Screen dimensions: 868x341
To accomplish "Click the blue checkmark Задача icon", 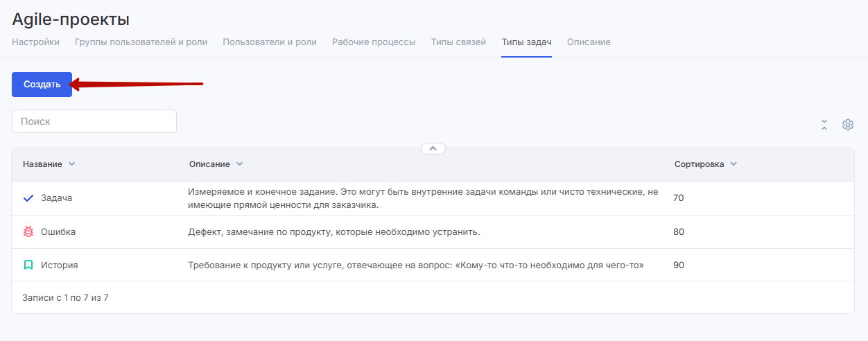I will 28,198.
